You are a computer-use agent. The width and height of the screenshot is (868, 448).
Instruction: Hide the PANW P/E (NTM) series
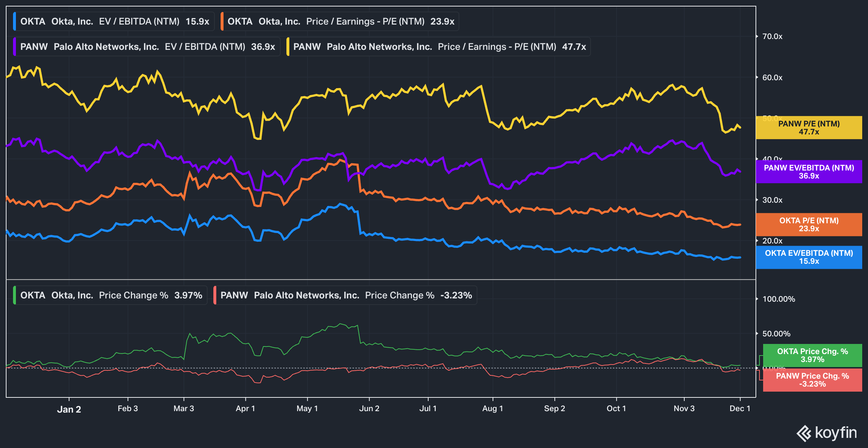coord(438,46)
